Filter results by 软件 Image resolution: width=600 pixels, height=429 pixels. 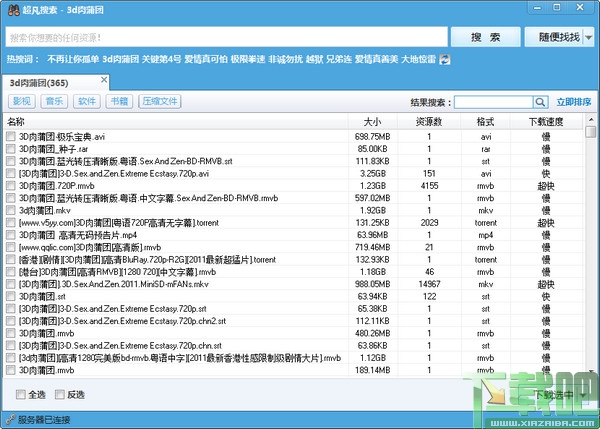(x=87, y=101)
